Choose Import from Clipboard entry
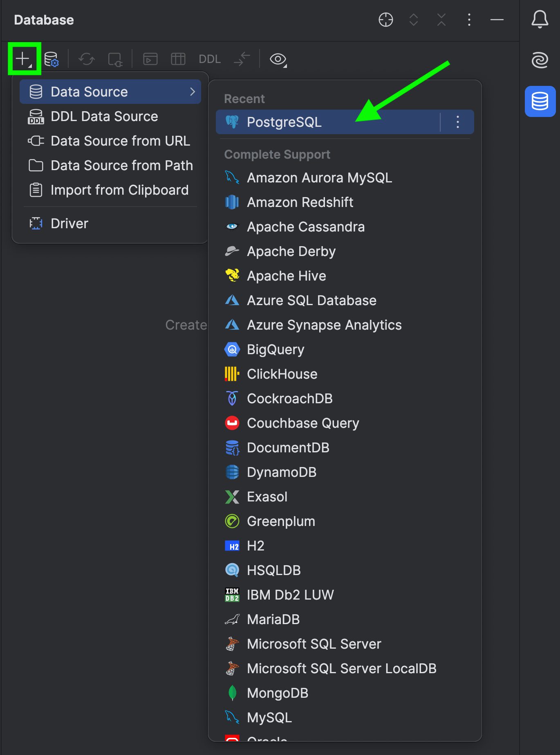Screen dimensions: 560x755 (x=119, y=190)
